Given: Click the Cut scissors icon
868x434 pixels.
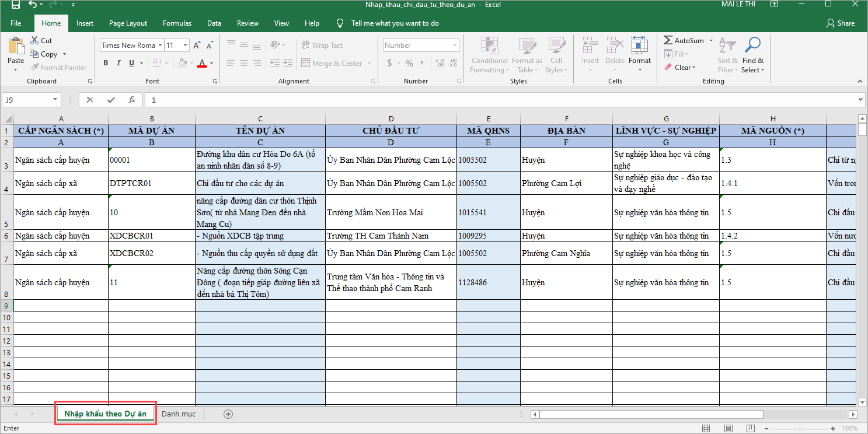Looking at the screenshot, I should [x=34, y=40].
